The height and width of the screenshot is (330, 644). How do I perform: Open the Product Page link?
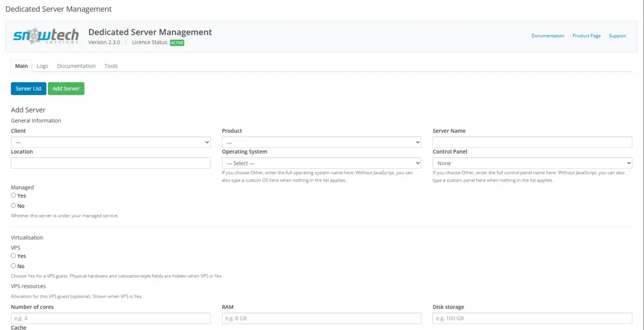pos(587,36)
